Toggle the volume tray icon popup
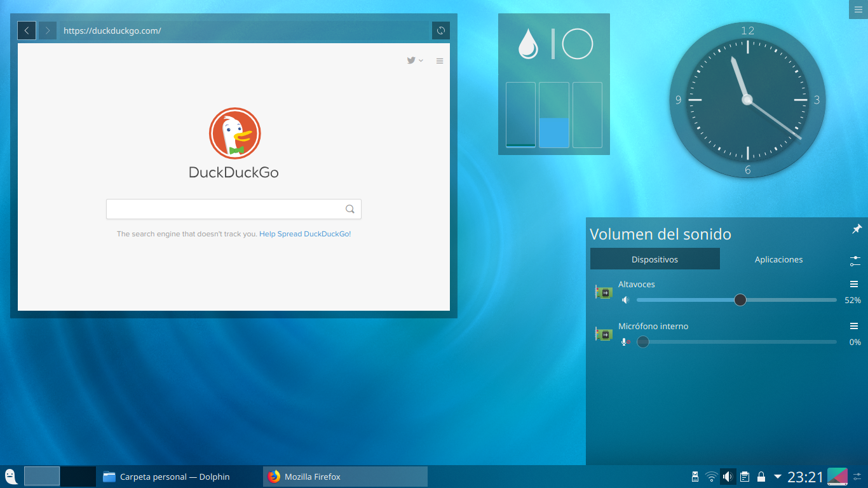 (x=728, y=477)
